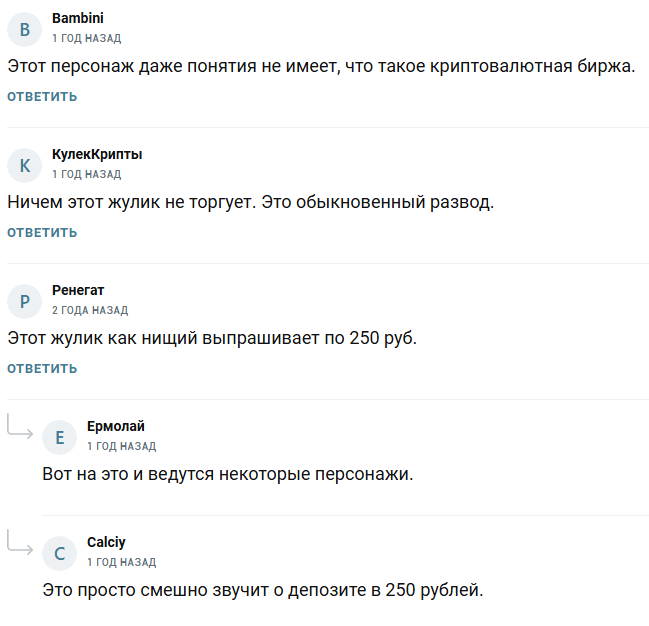This screenshot has width=649, height=626.
Task: Go to the Calciy username profile
Action: point(106,542)
